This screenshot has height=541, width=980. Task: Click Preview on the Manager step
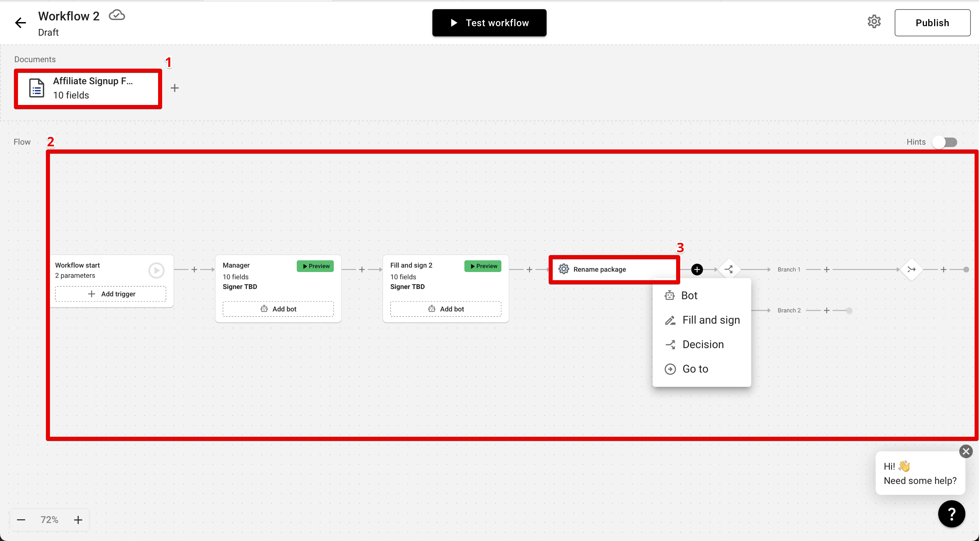(x=315, y=266)
